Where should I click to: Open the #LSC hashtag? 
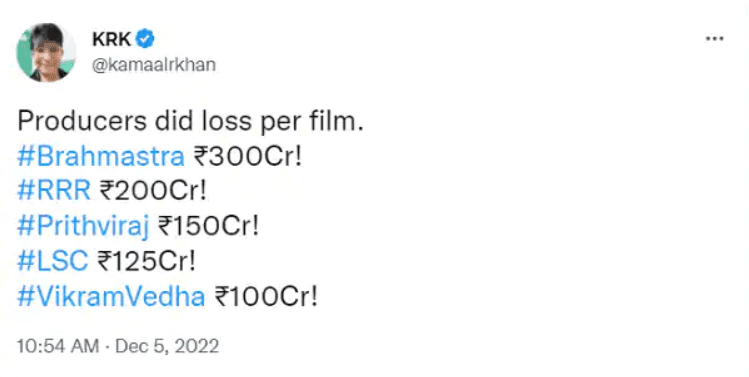click(53, 261)
